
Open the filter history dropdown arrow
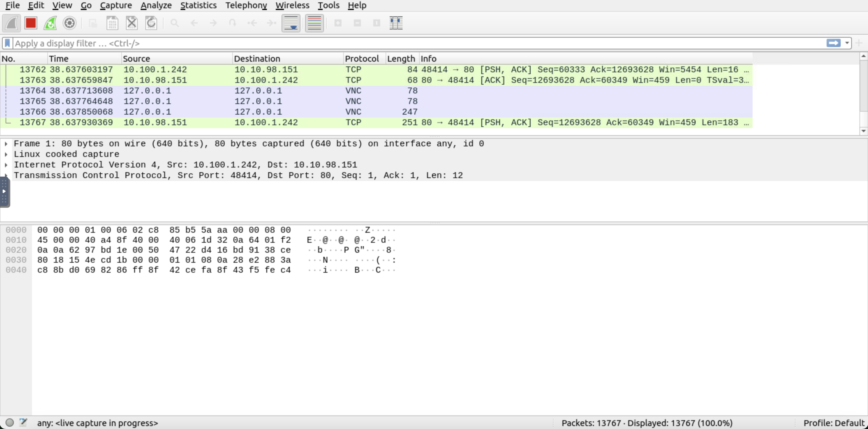pos(847,43)
